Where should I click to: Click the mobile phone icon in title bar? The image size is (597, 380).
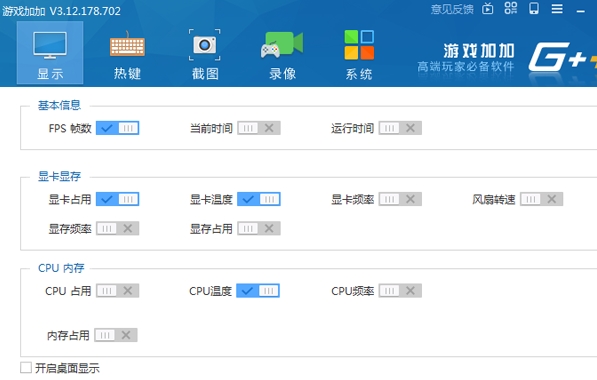click(x=534, y=8)
